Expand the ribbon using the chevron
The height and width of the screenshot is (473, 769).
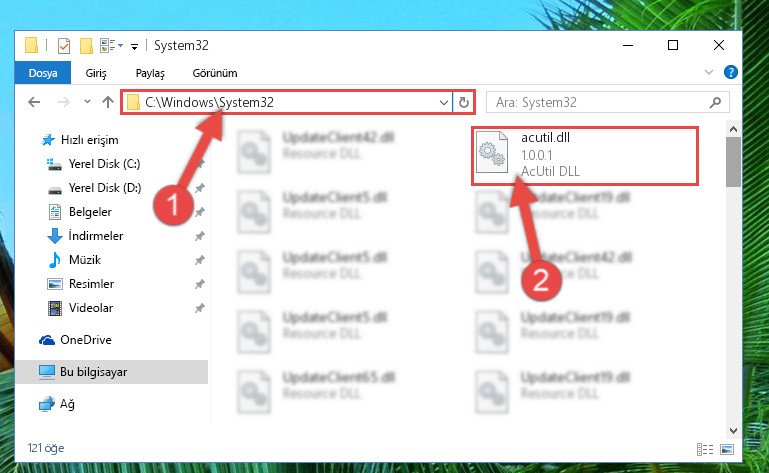click(x=709, y=73)
